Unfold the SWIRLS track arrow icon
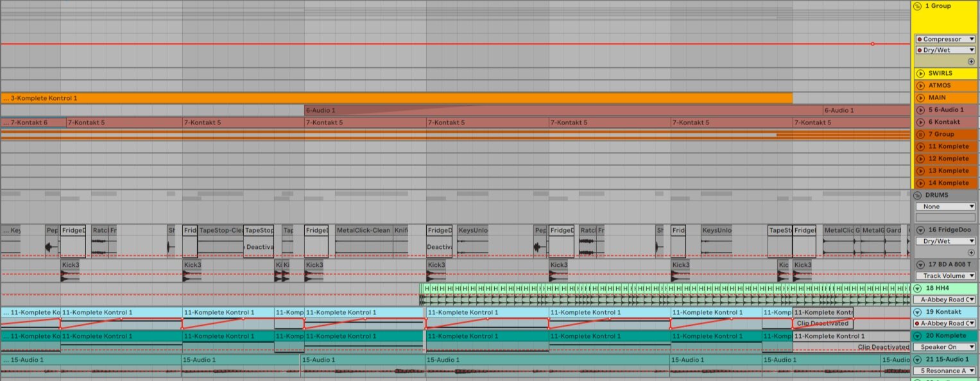Viewport: 980px width, 381px height. coord(920,73)
